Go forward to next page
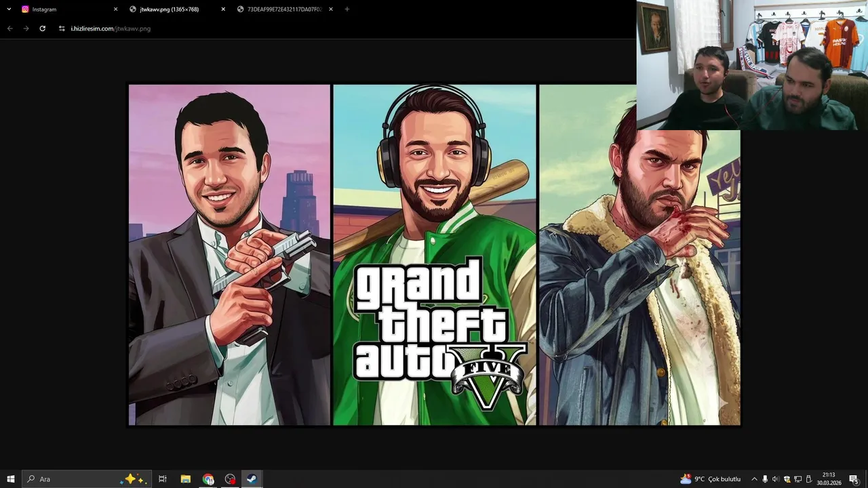This screenshot has height=488, width=868. coord(26,28)
